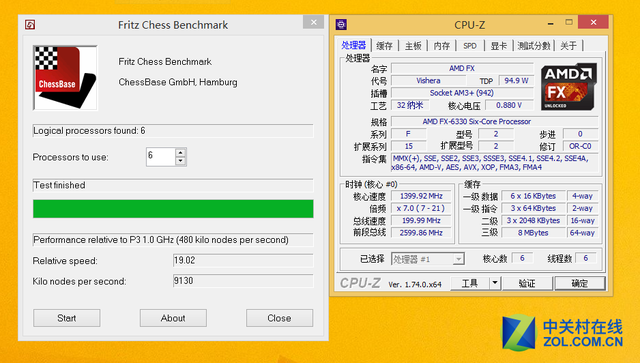Screen dimensions: 640x363
Task: Click the core voltage 0.880 V value
Action: coord(509,105)
